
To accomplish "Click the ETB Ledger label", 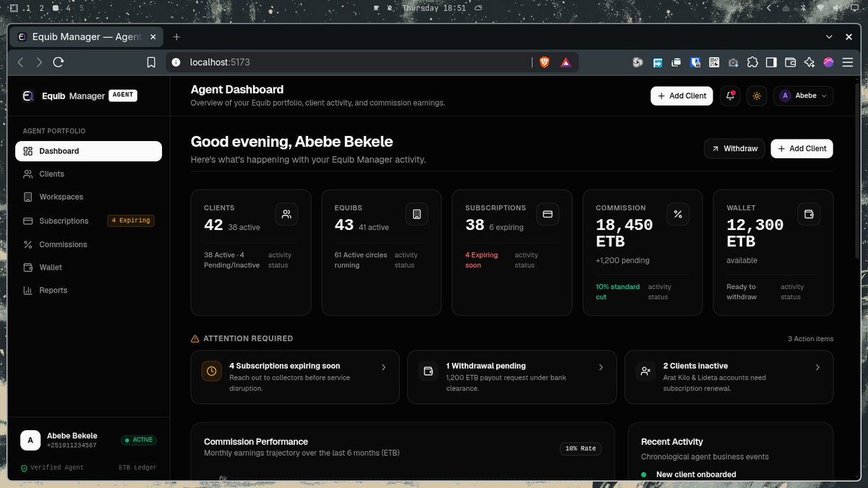I will point(137,468).
